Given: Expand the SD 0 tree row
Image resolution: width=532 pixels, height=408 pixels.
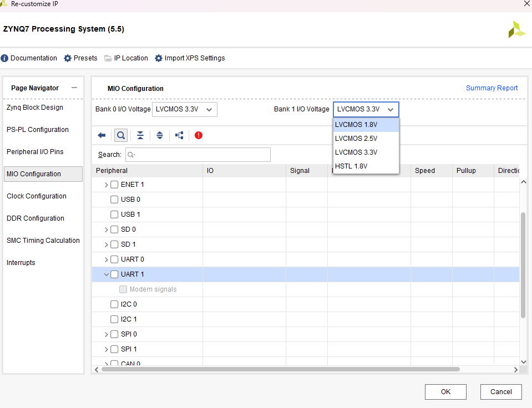Looking at the screenshot, I should (x=106, y=229).
